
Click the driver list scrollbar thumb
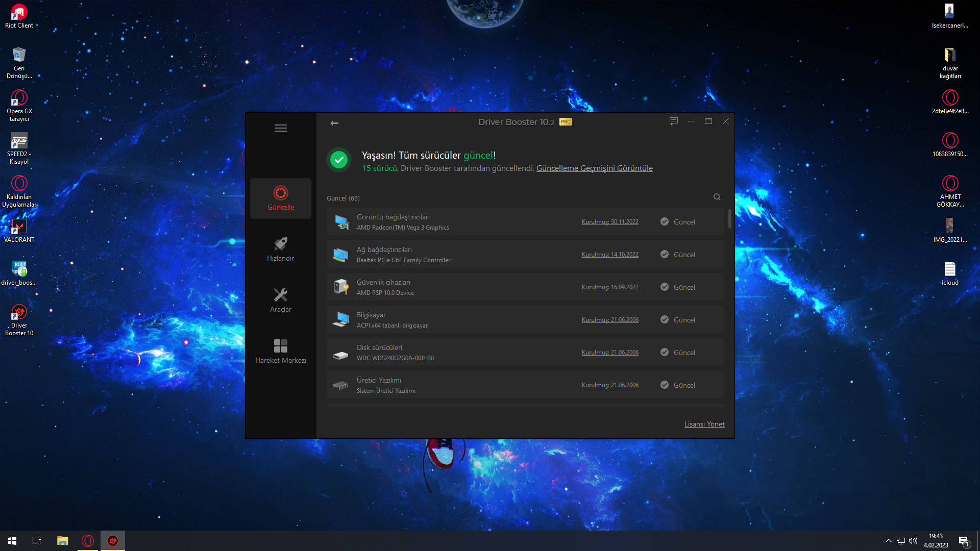tap(729, 219)
